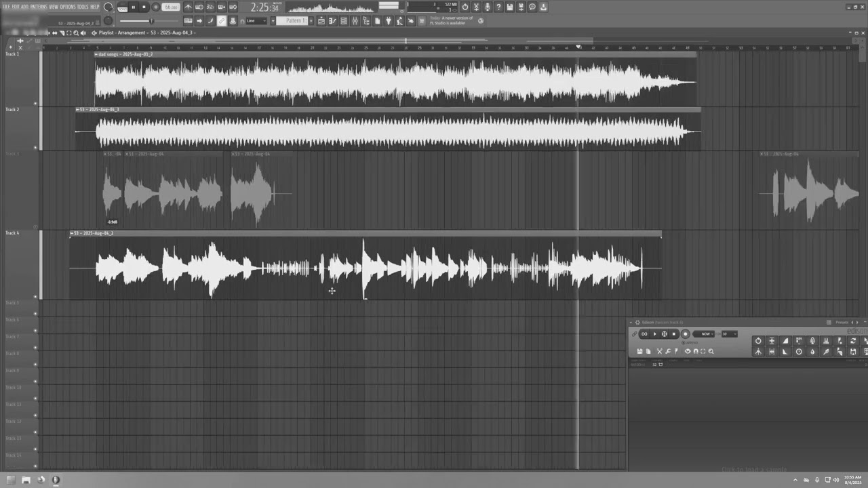Open Edison NOW recording mode dropdown

tap(705, 334)
